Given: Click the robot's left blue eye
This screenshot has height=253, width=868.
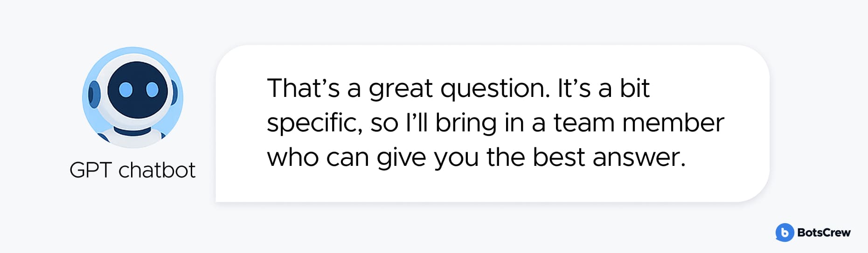Looking at the screenshot, I should coord(125,89).
